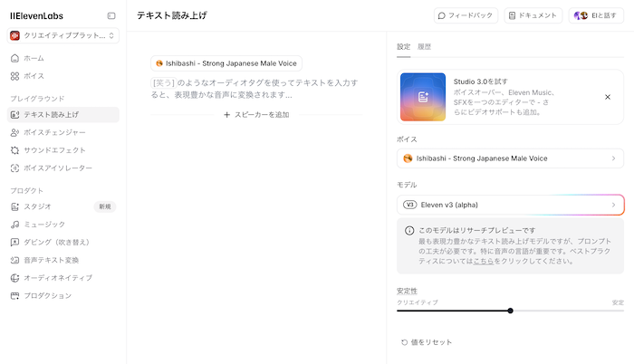Open ミュージック in the sidebar

coord(43,225)
